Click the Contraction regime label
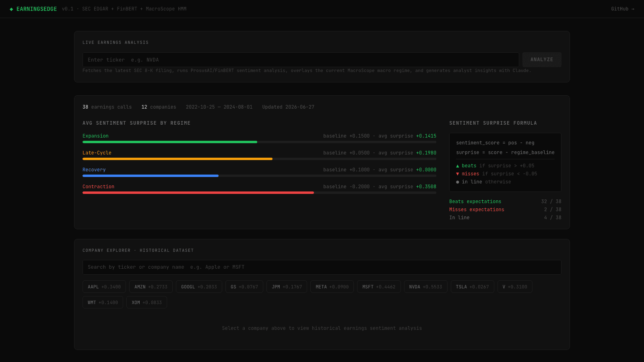This screenshot has width=644, height=362. 98,187
